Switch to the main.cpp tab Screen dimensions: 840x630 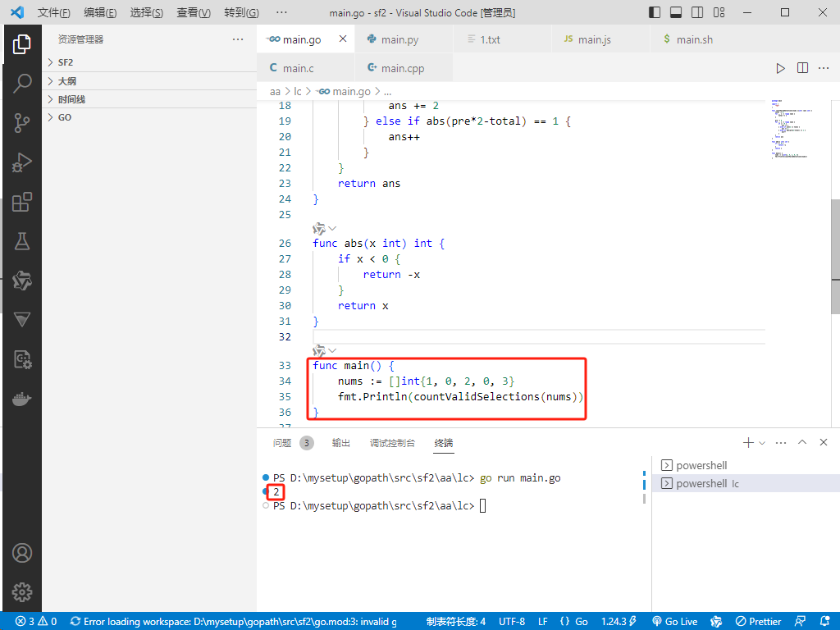click(402, 68)
